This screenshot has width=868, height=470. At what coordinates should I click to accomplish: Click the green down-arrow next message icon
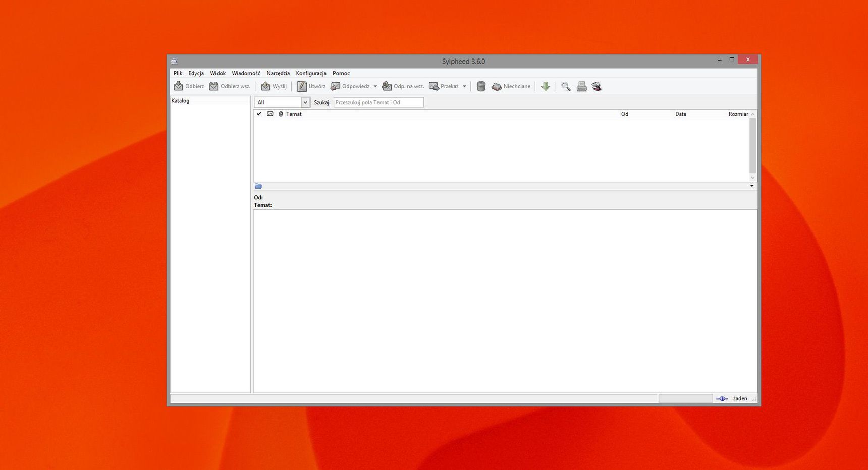point(546,86)
